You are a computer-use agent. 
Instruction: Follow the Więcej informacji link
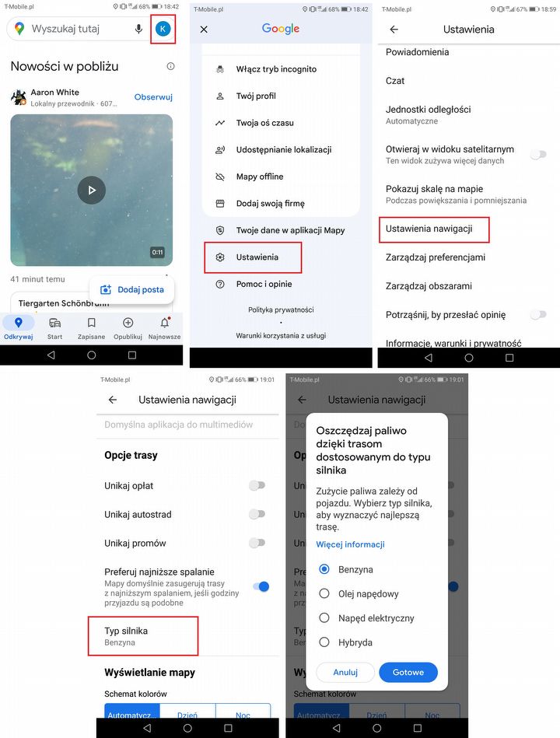pyautogui.click(x=350, y=544)
